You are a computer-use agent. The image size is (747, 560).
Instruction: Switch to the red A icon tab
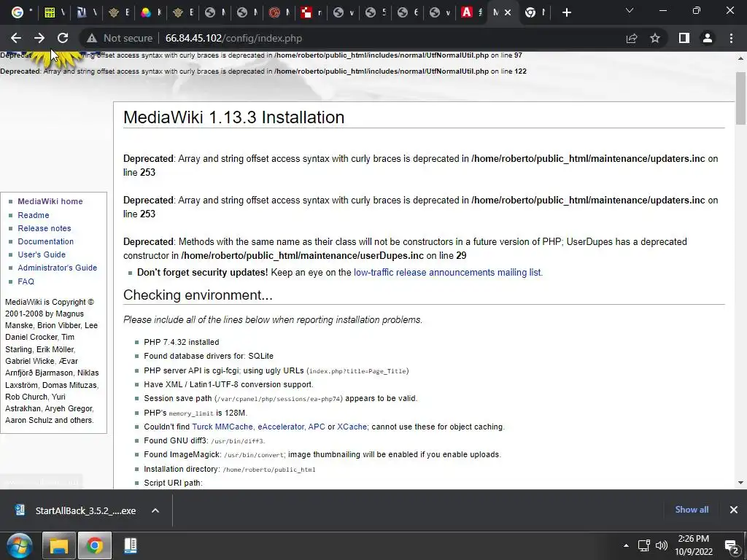pos(472,13)
